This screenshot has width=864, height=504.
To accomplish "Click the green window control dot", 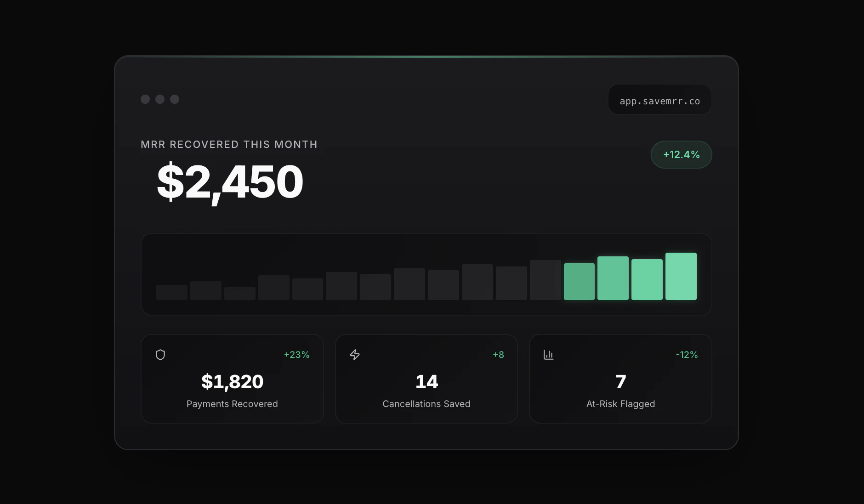I will pos(175,99).
